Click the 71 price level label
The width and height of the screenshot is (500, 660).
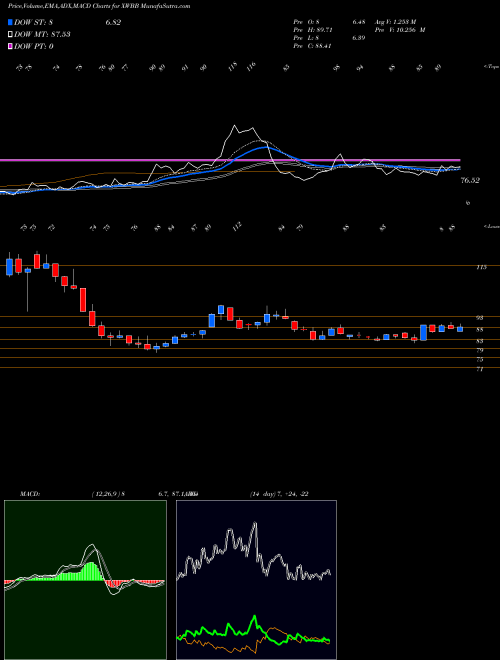click(480, 369)
